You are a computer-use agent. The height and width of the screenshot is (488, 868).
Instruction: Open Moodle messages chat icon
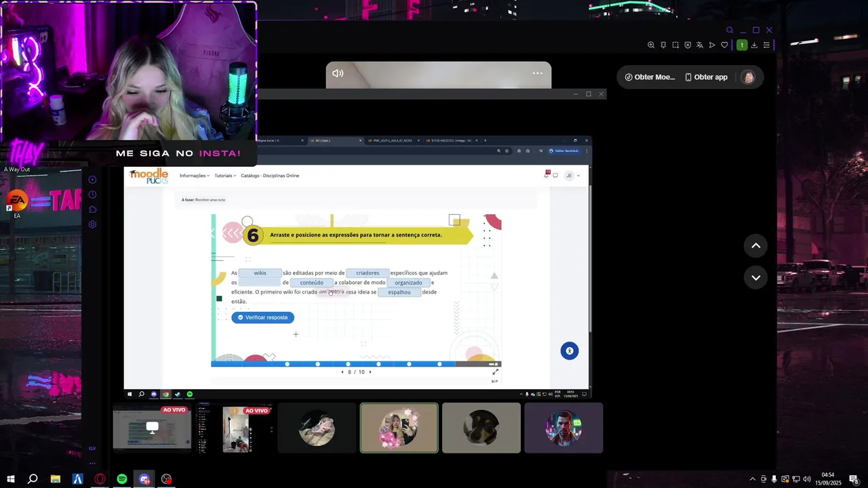tap(555, 176)
